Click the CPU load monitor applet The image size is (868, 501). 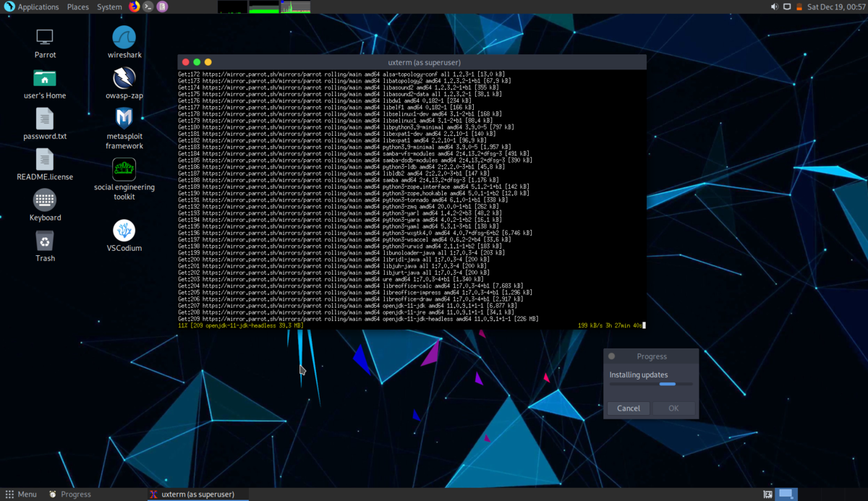231,7
